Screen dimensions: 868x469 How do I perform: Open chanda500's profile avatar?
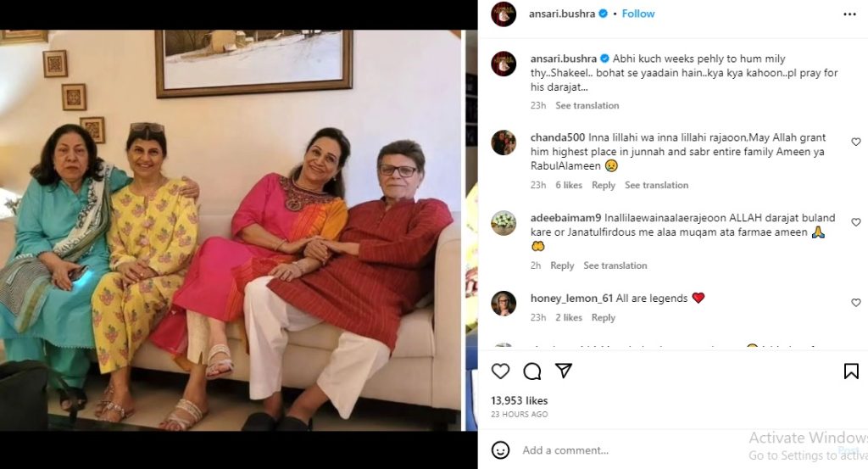click(504, 142)
